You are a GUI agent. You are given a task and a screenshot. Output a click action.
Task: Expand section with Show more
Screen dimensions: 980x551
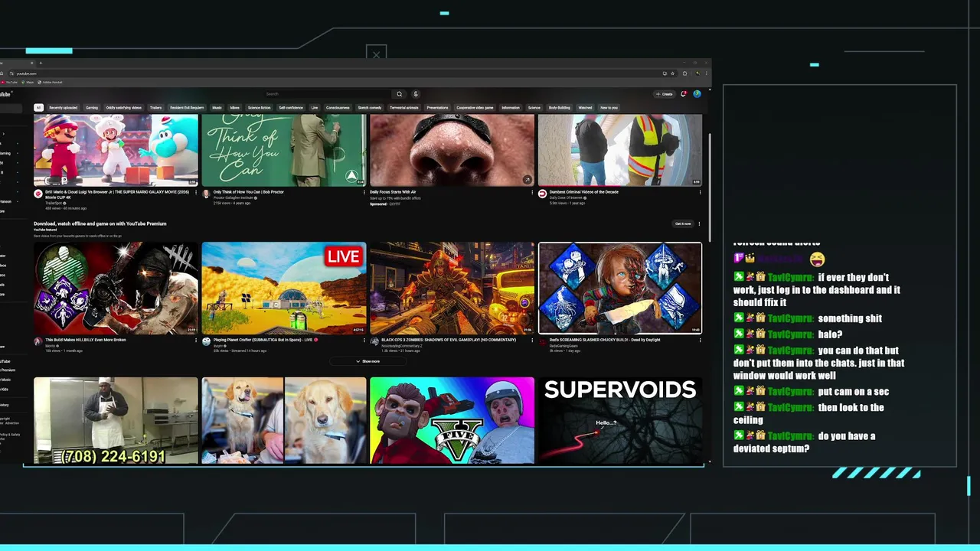pyautogui.click(x=367, y=361)
